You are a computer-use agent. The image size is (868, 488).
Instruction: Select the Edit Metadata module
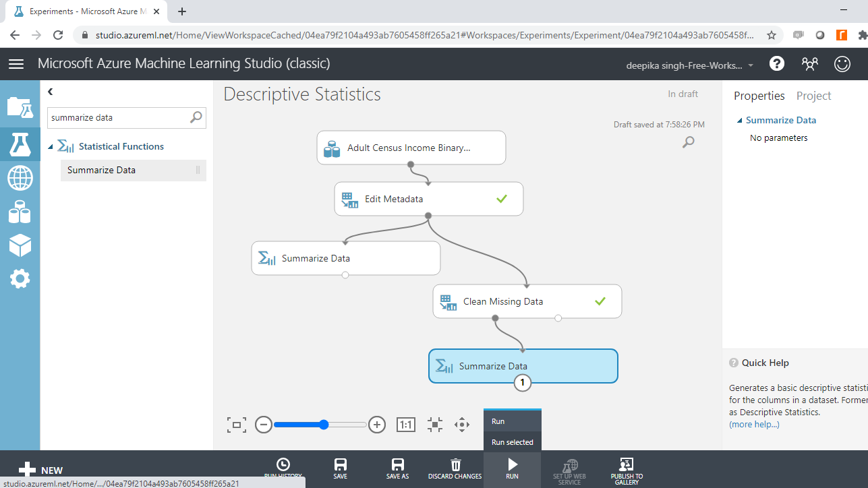tap(429, 199)
